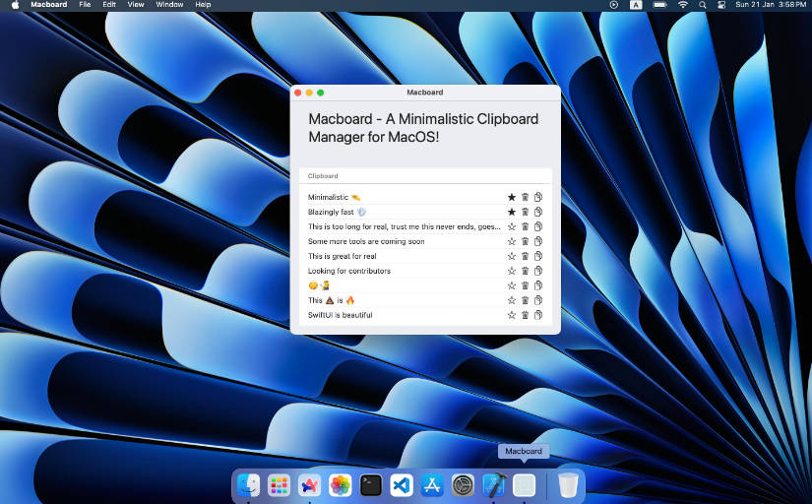Check the battery status icon

(x=659, y=5)
